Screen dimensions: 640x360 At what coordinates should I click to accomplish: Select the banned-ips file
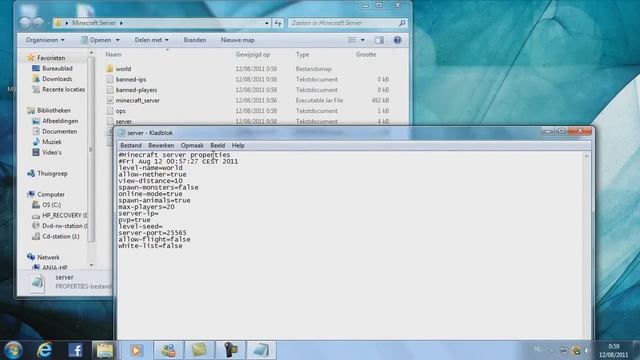[131, 79]
